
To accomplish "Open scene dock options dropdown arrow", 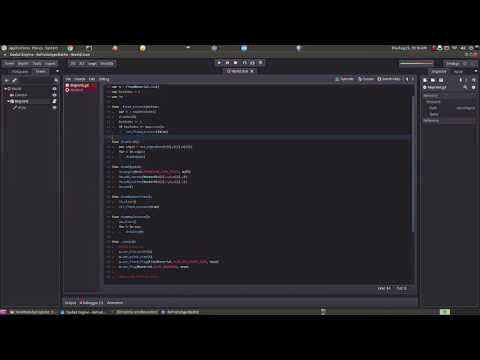I will click(x=57, y=71).
